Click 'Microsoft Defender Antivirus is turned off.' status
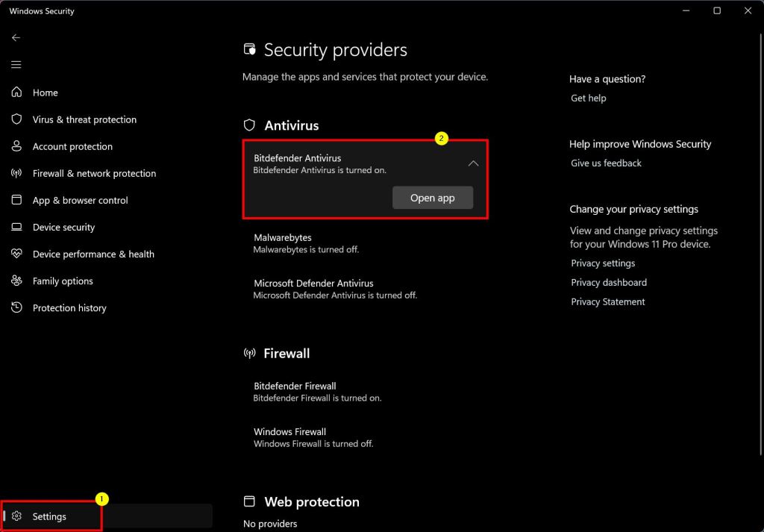764x532 pixels. 335,295
